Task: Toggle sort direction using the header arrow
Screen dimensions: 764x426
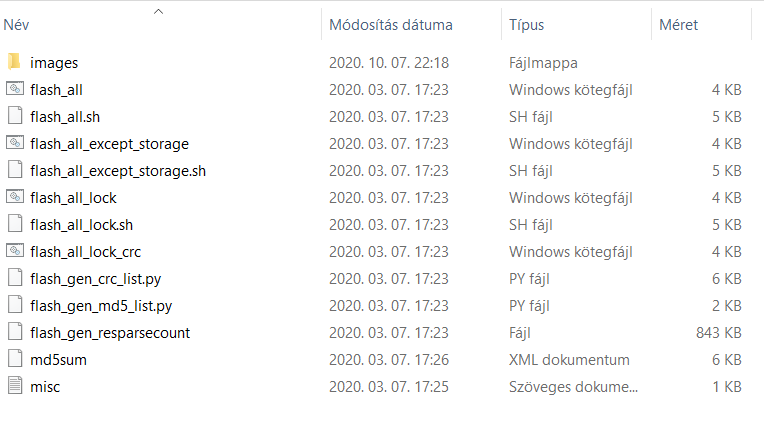Action: [x=158, y=12]
